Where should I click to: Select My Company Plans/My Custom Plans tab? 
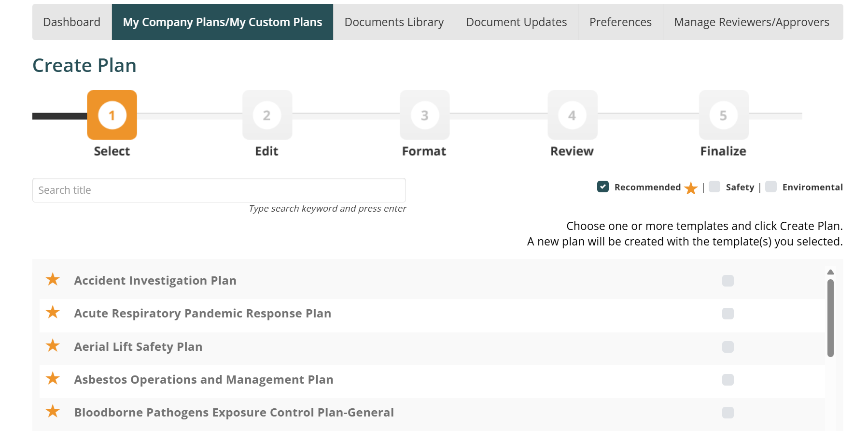pyautogui.click(x=223, y=22)
